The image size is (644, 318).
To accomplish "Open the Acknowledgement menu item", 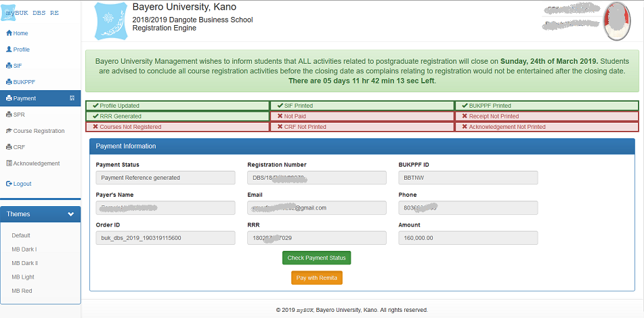I will [36, 163].
